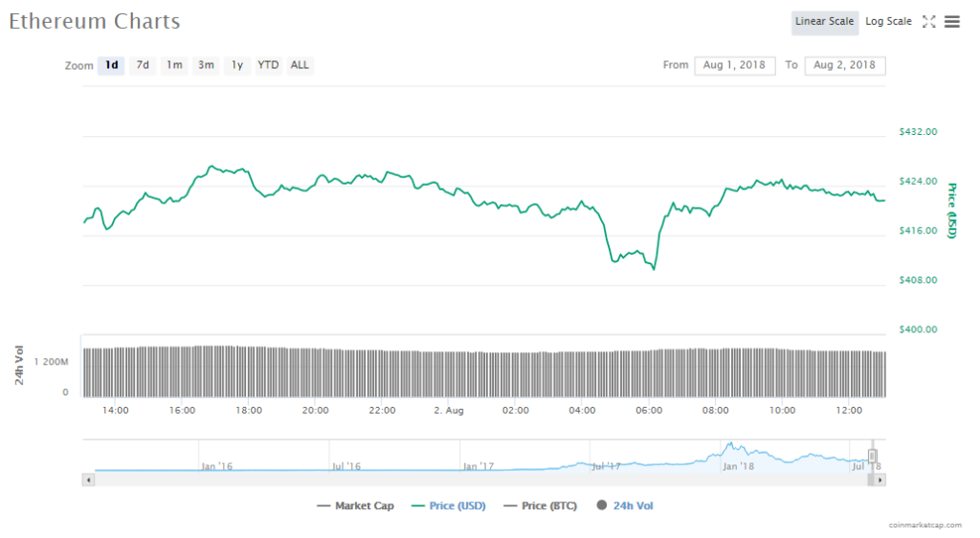Edit the From date field
Screen dimensions: 980x538
734,65
